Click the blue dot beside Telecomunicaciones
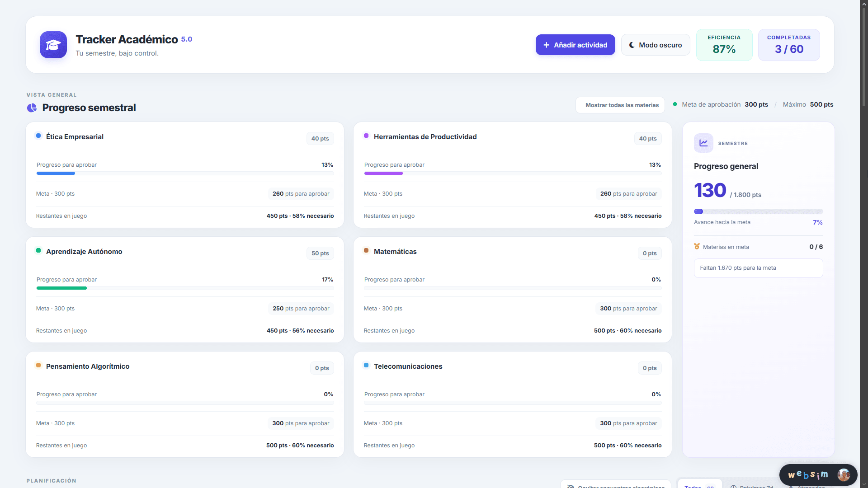 366,365
